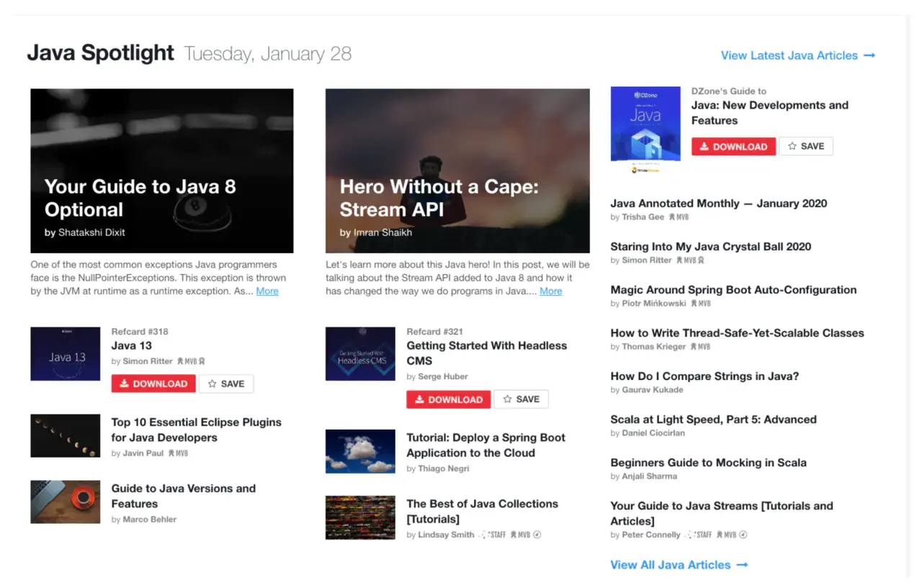The height and width of the screenshot is (588, 922).
Task: Save the Java New Developments guide
Action: pyautogui.click(x=806, y=146)
